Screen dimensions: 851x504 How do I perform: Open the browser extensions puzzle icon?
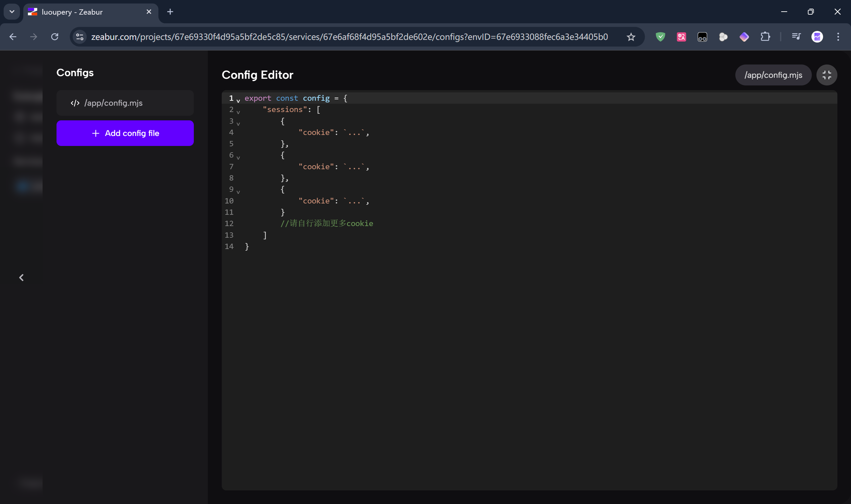coord(765,37)
